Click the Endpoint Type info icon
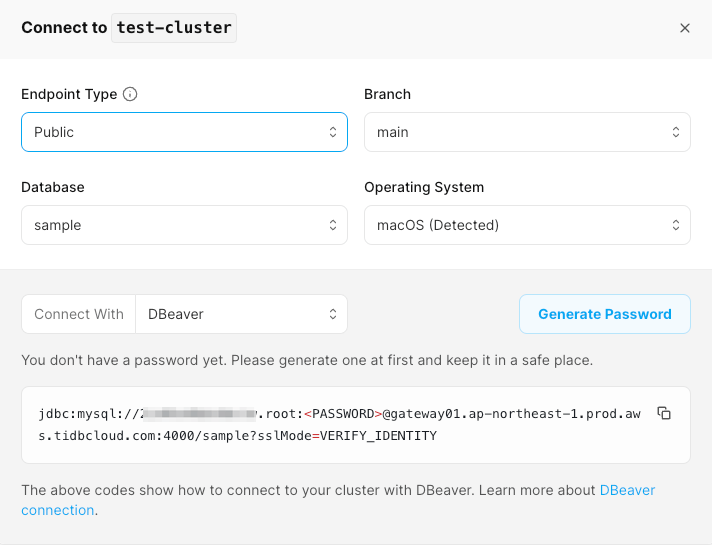Viewport: 712px width, 545px height. pyautogui.click(x=130, y=95)
